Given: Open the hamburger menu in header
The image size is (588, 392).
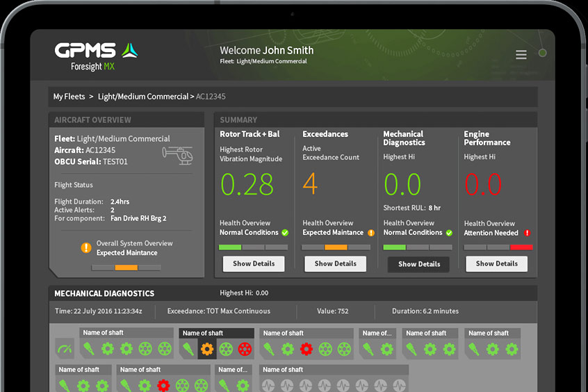Looking at the screenshot, I should tap(521, 55).
